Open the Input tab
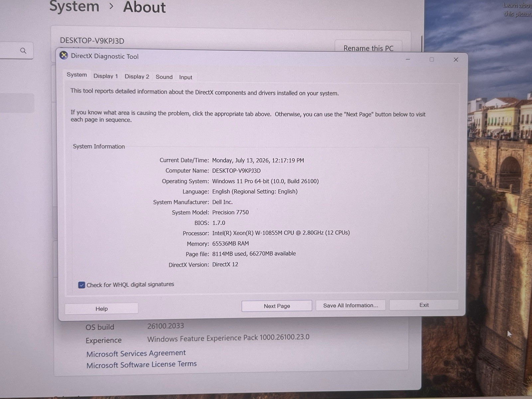The image size is (532, 399). [x=186, y=77]
